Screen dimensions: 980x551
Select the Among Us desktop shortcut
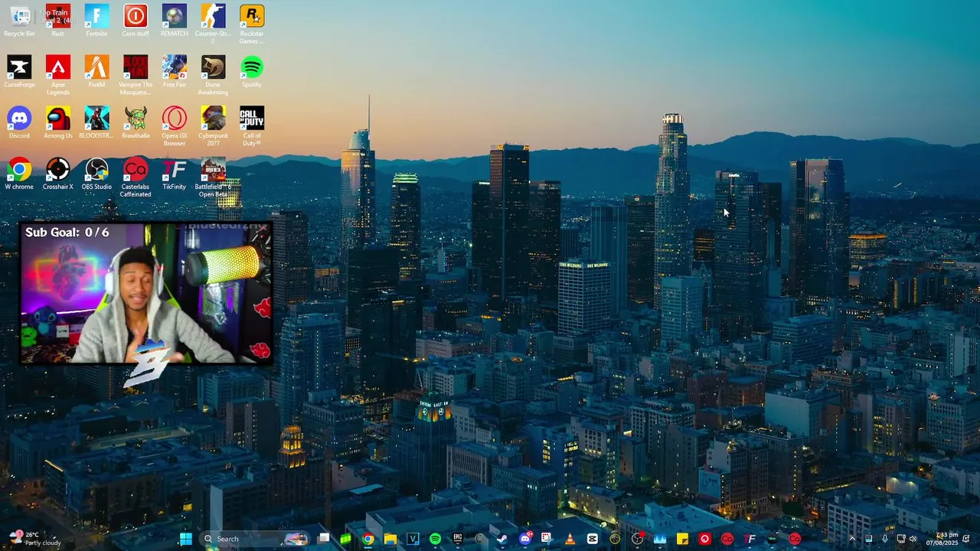58,122
